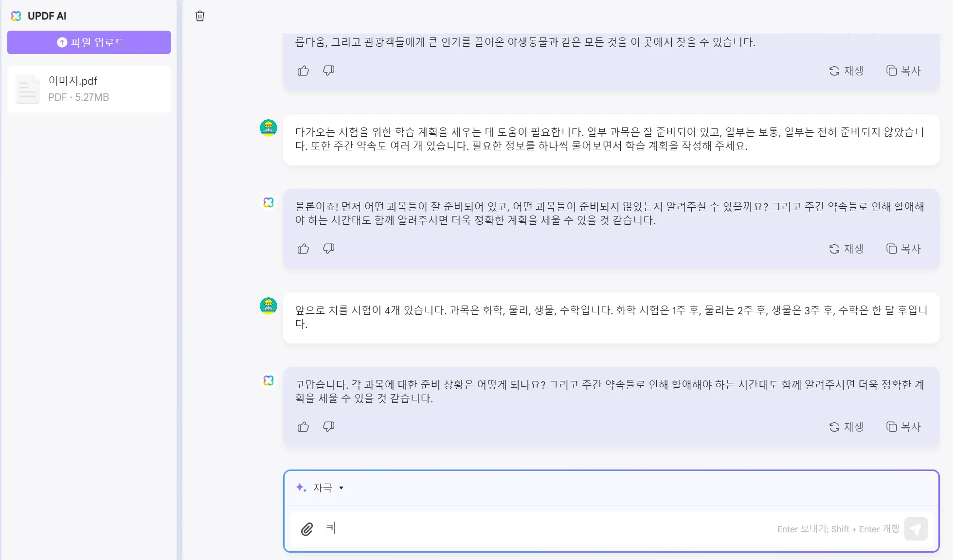Thumbs down the 물론이죠 response
Viewport: 953px width, 560px height.
(329, 249)
